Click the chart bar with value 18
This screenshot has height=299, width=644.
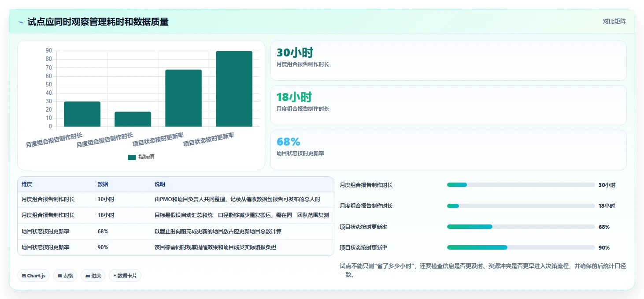click(133, 119)
